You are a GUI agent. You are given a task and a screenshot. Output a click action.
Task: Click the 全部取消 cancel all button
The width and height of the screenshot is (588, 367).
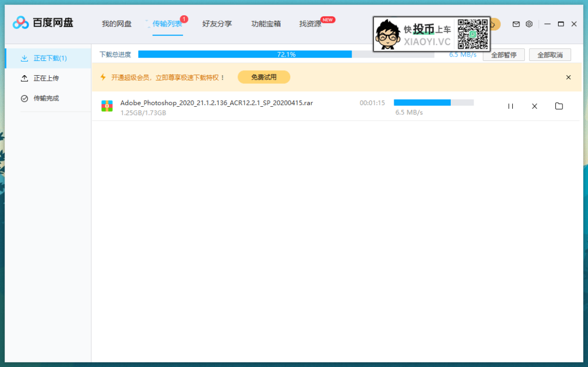point(550,54)
